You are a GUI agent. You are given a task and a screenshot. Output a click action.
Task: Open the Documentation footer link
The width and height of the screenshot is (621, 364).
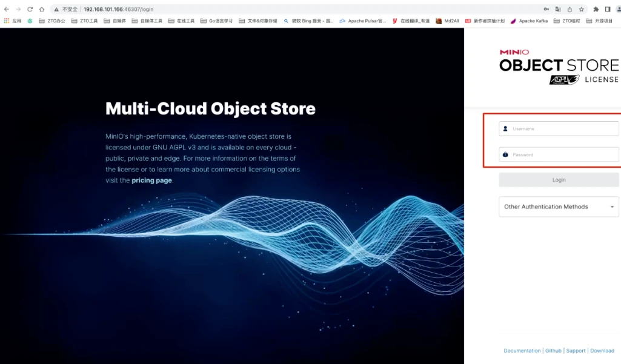click(522, 351)
